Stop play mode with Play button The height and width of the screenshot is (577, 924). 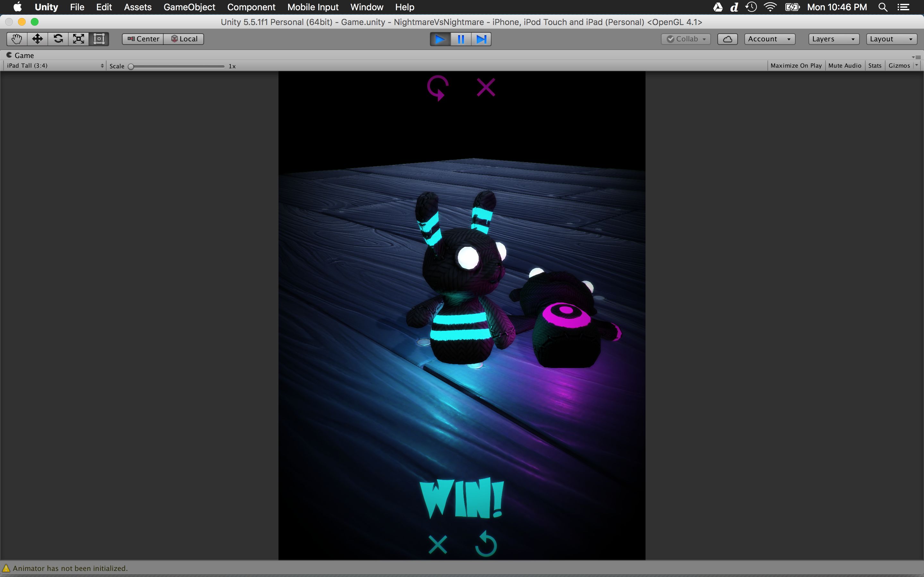click(x=440, y=39)
